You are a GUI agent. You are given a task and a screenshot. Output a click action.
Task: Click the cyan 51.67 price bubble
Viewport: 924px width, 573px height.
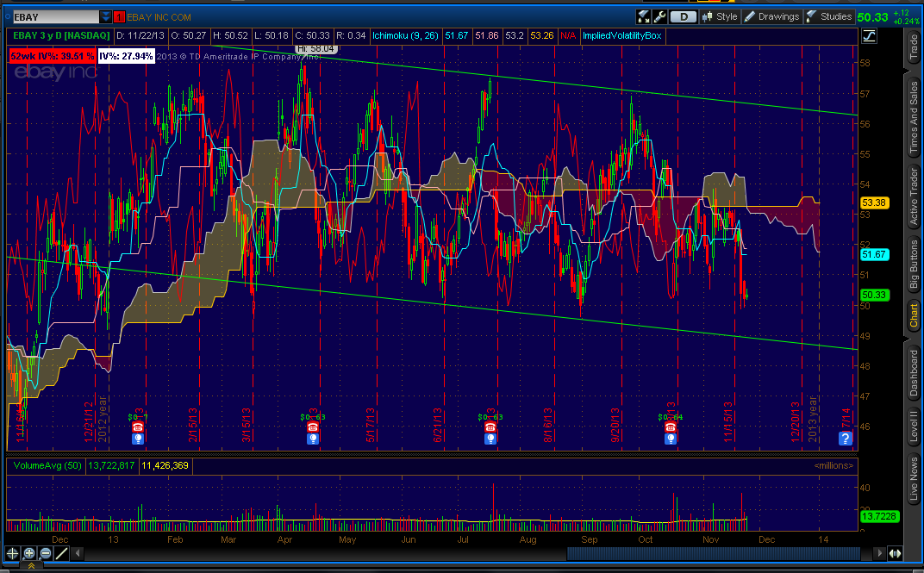pyautogui.click(x=874, y=254)
